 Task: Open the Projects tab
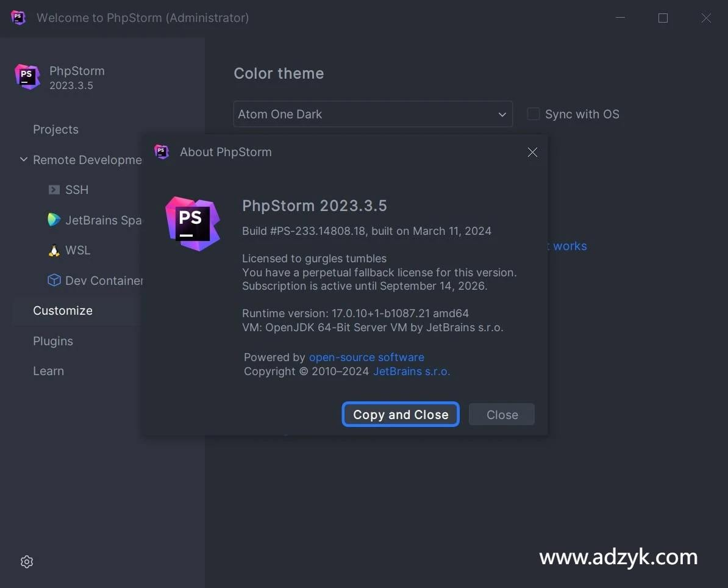coord(55,129)
